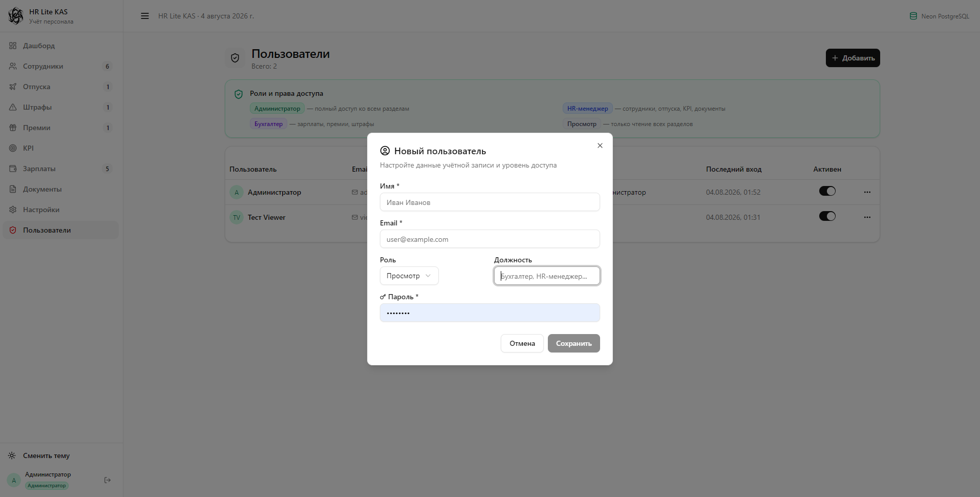Click the 04.08.2026, 01:31 last login cell
The width and height of the screenshot is (980, 497).
(x=733, y=217)
